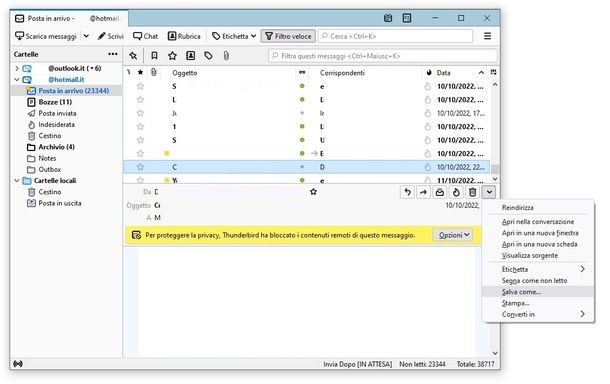Viewport: 610px width, 384px height.
Task: Sort by junk status column flame icon
Action: [x=428, y=73]
